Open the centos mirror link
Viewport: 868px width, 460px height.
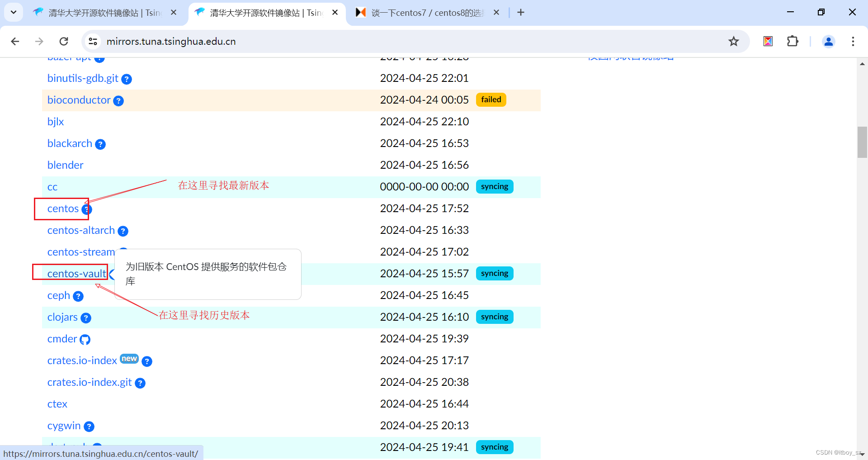point(63,209)
